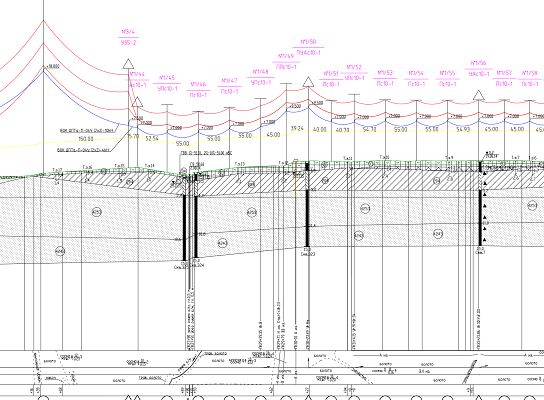Viewport: 544px width, 400px height.
Task: Click the span length value 39.24
Action: tap(297, 128)
